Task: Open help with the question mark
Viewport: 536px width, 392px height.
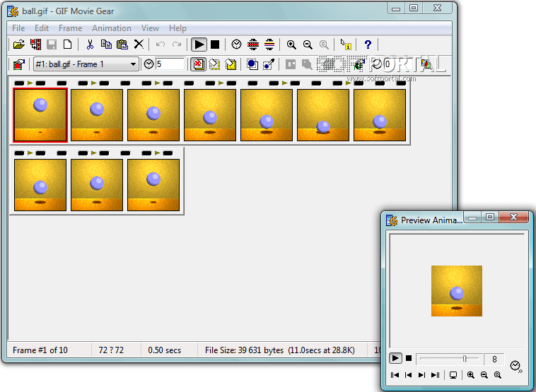Action: (x=368, y=44)
